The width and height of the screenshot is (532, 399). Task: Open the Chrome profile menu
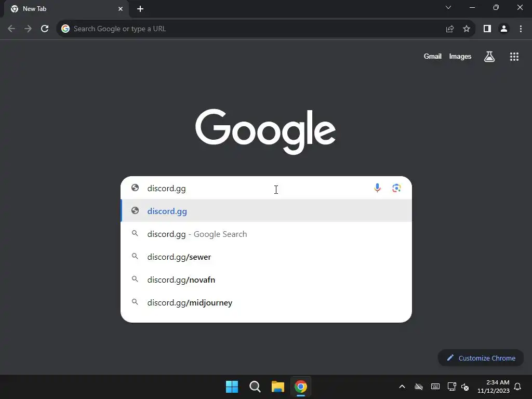coord(504,29)
